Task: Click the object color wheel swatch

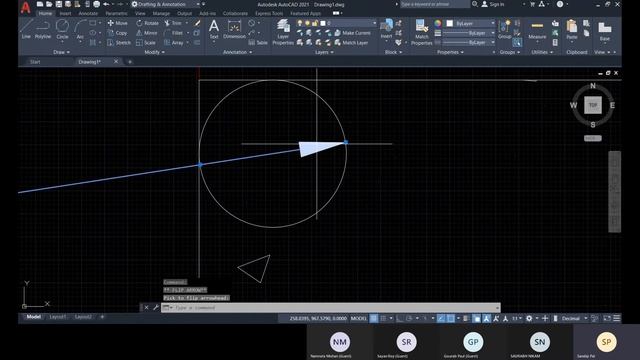Action: (x=438, y=23)
